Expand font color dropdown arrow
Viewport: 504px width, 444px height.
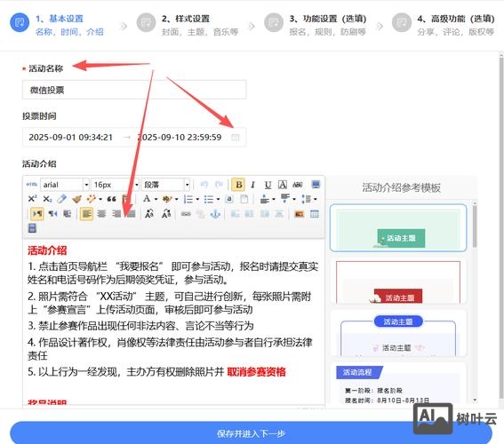click(x=156, y=199)
